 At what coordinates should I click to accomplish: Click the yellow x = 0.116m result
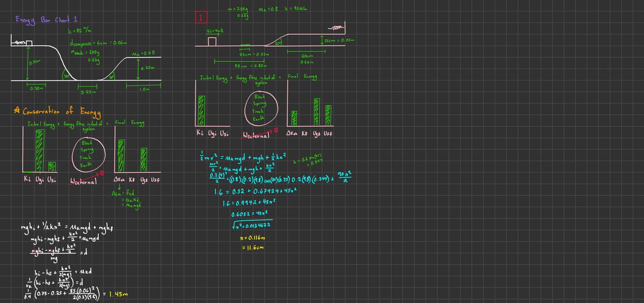pyautogui.click(x=253, y=237)
